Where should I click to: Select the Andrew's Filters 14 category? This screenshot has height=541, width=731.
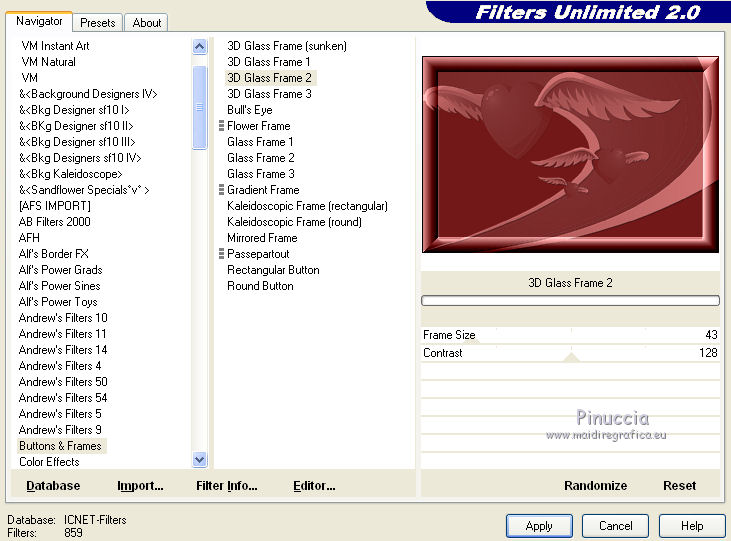(63, 350)
